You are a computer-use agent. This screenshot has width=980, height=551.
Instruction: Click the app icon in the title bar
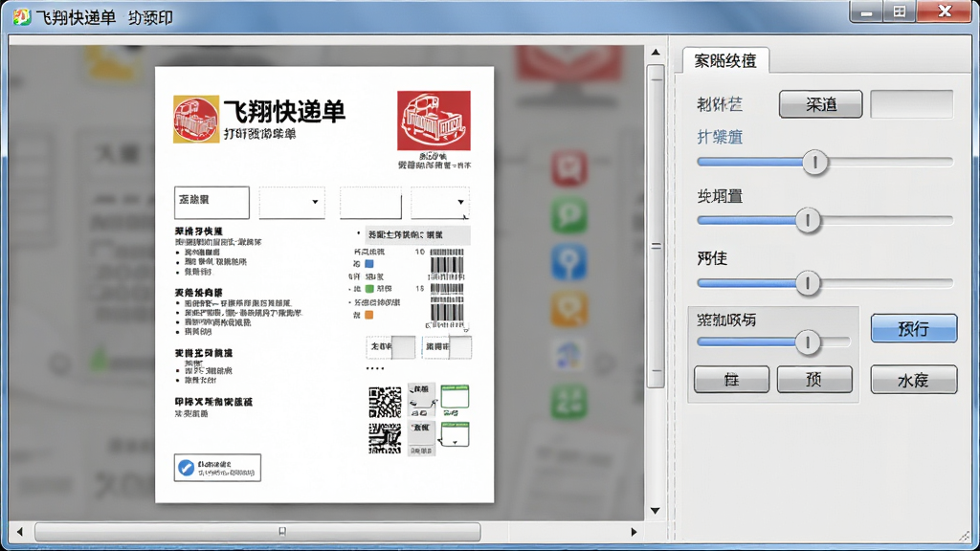pyautogui.click(x=23, y=17)
